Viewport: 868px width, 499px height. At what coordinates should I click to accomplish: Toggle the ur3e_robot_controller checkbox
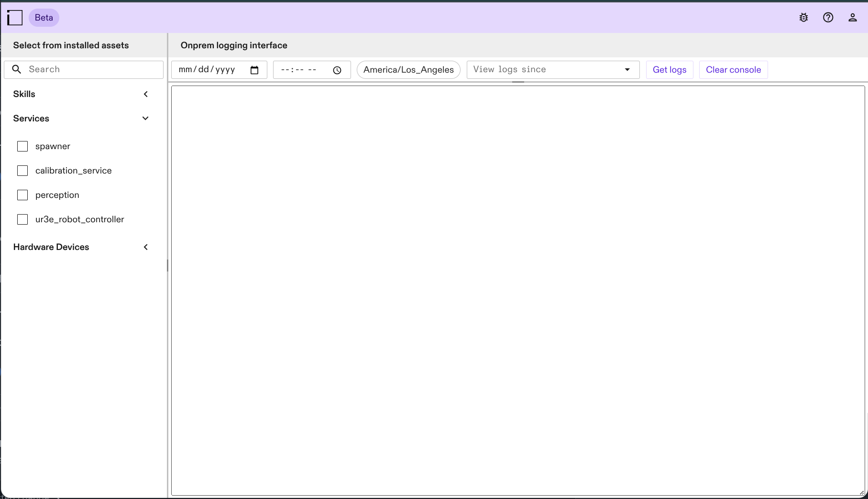point(22,219)
